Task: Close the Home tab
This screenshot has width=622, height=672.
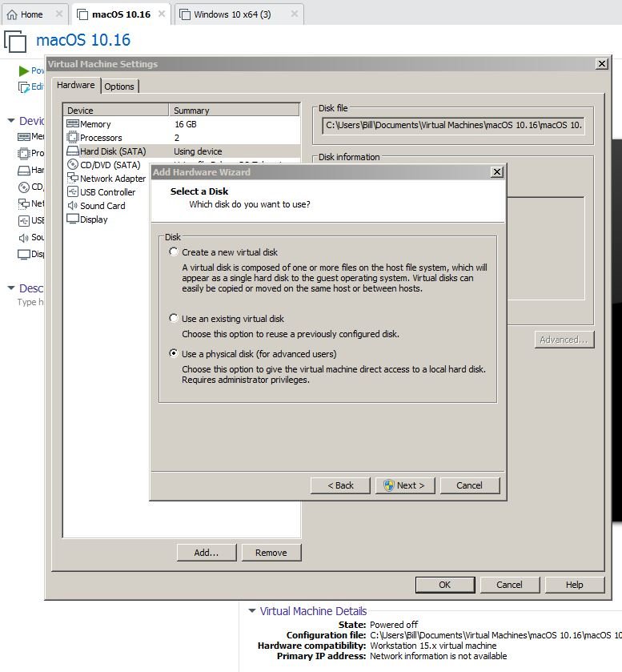Action: pyautogui.click(x=59, y=14)
